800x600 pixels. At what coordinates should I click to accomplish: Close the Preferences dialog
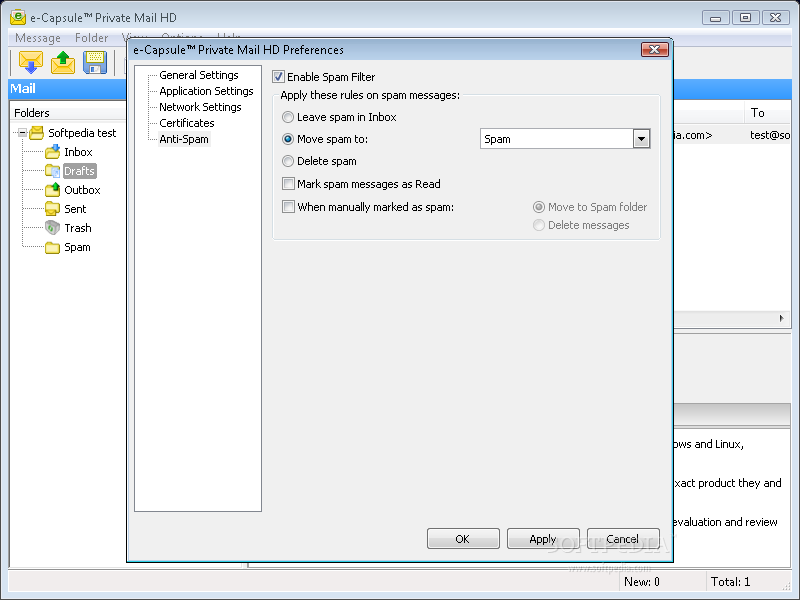click(655, 49)
